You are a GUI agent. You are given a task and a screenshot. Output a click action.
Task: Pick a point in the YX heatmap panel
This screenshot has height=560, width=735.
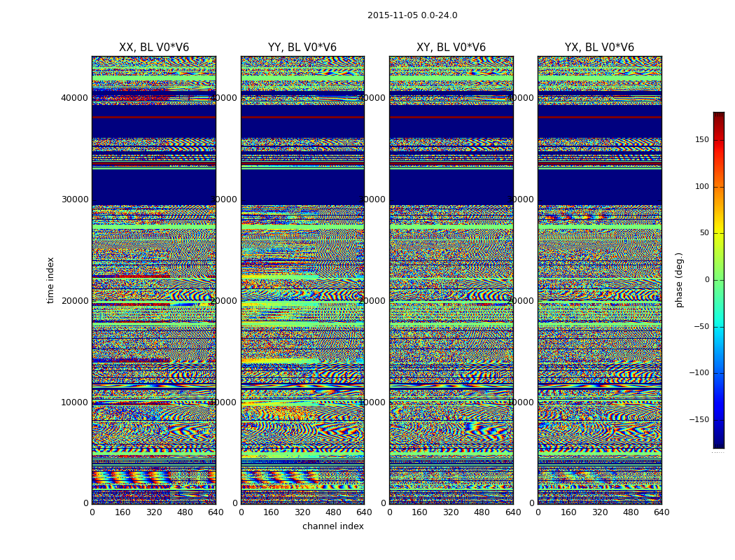599,280
